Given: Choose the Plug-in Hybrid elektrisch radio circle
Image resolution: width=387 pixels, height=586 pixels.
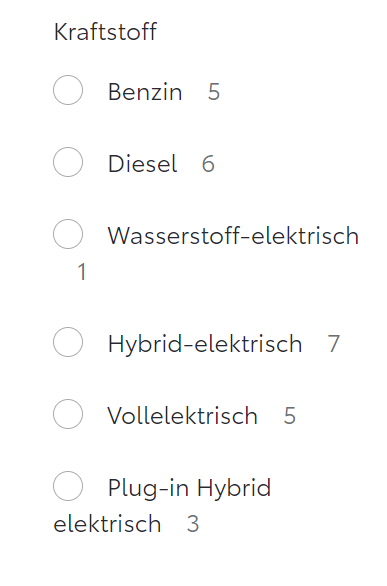Looking at the screenshot, I should (x=68, y=486).
